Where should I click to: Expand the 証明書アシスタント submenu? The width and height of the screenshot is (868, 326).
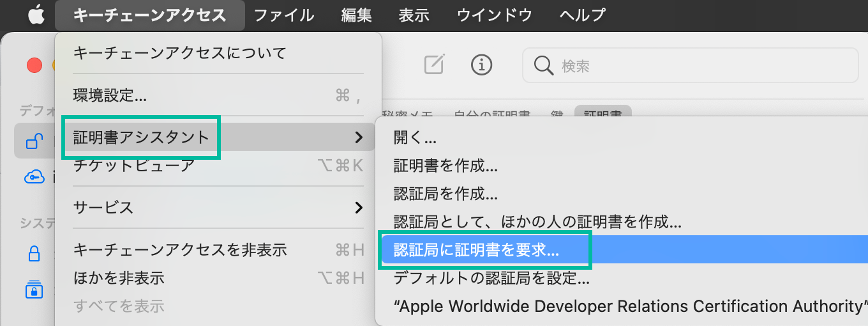pyautogui.click(x=218, y=137)
